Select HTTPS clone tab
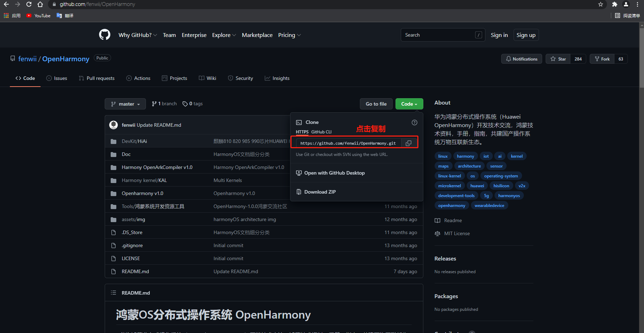 click(302, 132)
